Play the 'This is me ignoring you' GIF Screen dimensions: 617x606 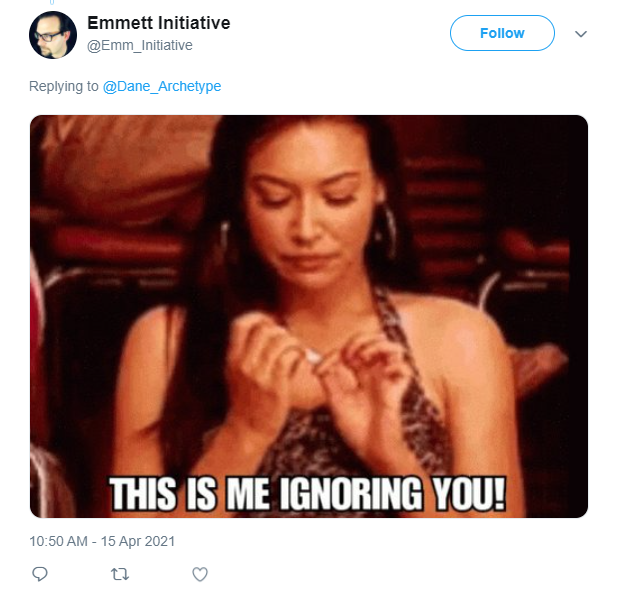[309, 316]
